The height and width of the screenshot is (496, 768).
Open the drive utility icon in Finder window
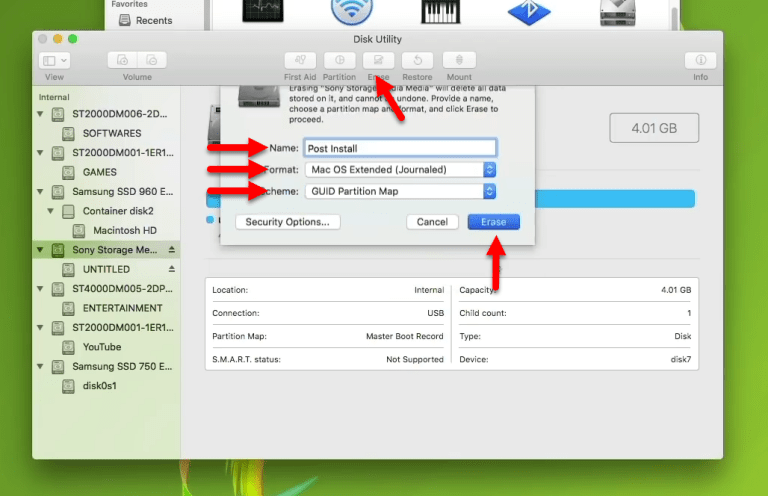[x=618, y=13]
